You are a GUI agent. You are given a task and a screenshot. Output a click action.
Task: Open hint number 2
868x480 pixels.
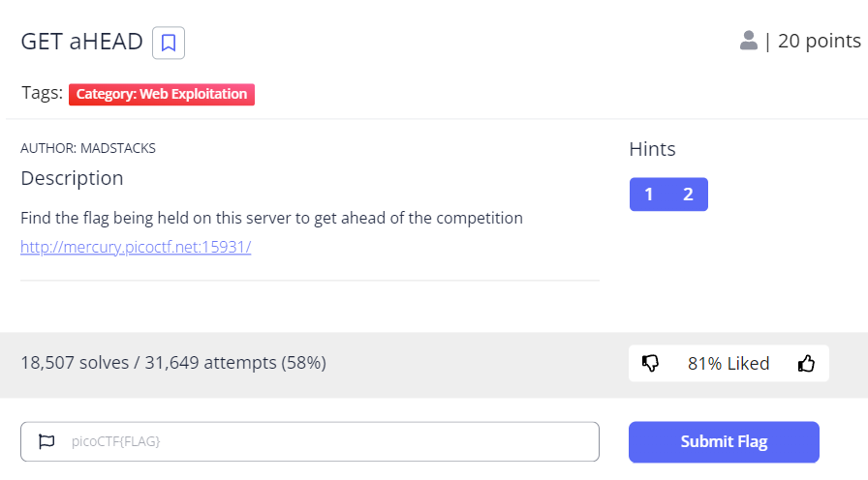[688, 195]
